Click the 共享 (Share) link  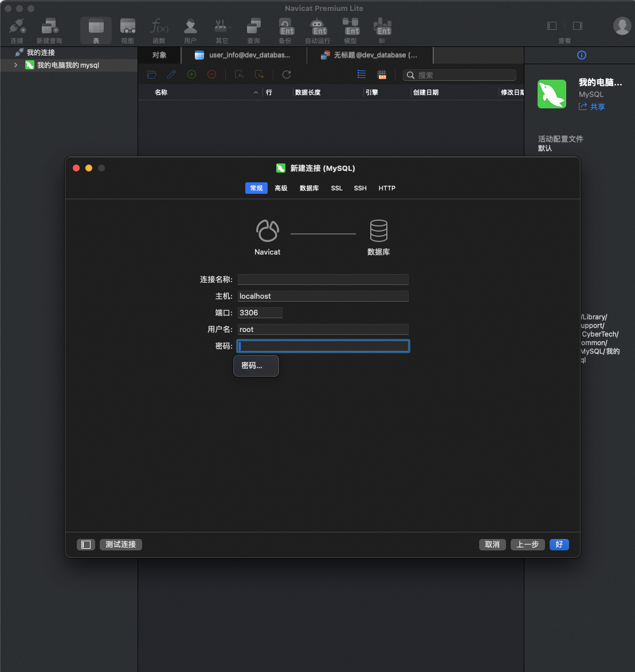[597, 107]
